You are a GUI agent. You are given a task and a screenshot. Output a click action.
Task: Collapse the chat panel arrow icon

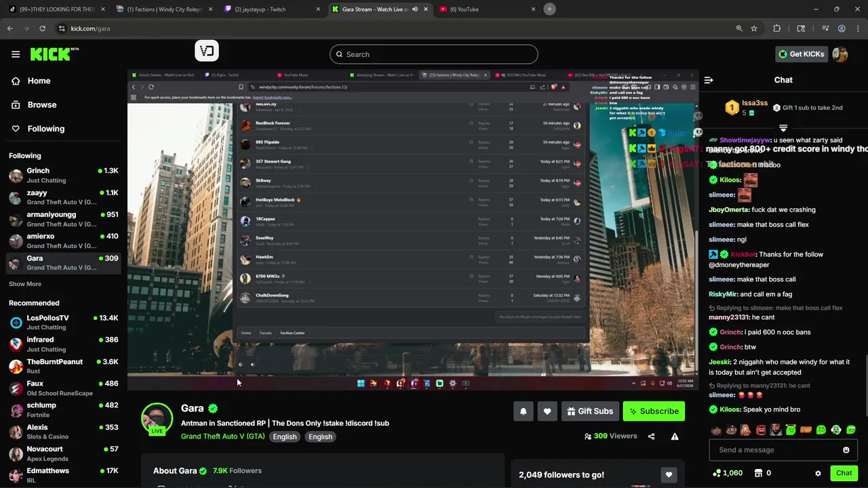click(x=709, y=80)
